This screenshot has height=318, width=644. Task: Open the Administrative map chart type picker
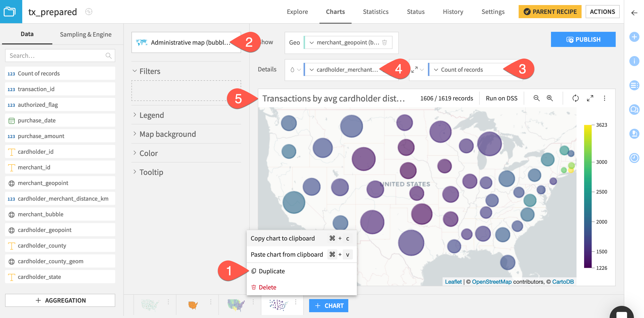coord(186,42)
